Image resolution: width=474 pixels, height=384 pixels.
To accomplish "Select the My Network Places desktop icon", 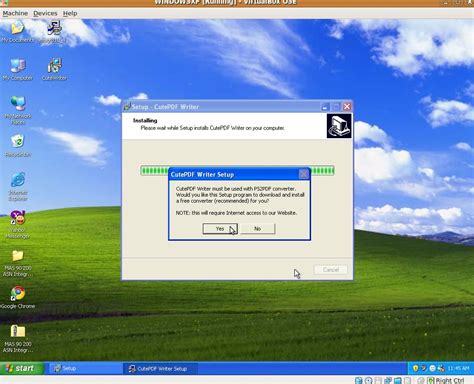I will pyautogui.click(x=18, y=110).
